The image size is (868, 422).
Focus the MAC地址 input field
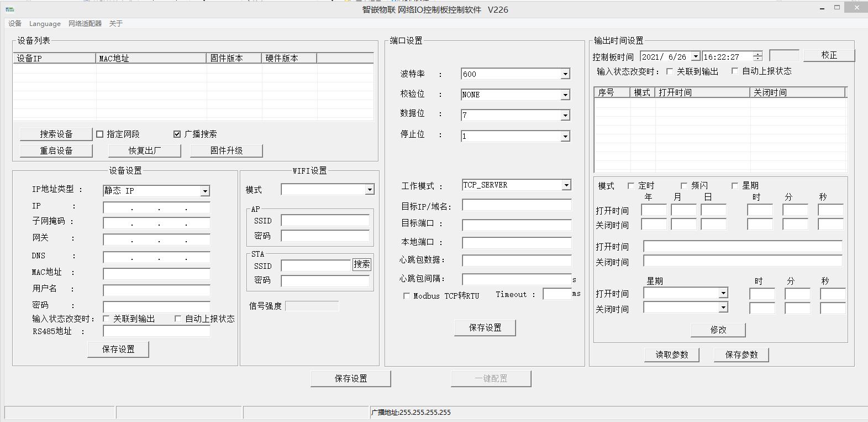156,274
